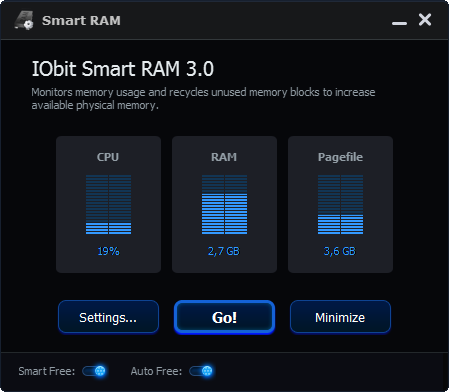
Task: Click the Minimize text button
Action: pos(340,317)
